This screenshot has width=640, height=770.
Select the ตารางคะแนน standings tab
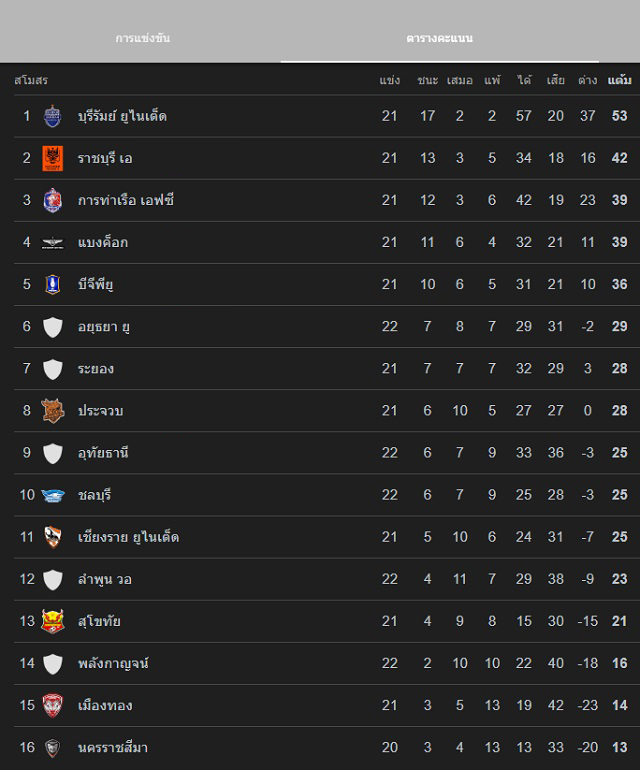[440, 38]
